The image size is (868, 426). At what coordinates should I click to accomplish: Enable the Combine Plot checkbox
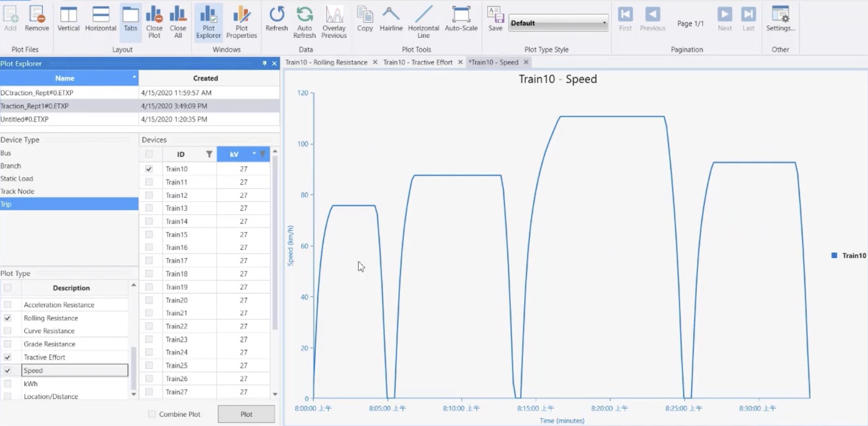152,414
